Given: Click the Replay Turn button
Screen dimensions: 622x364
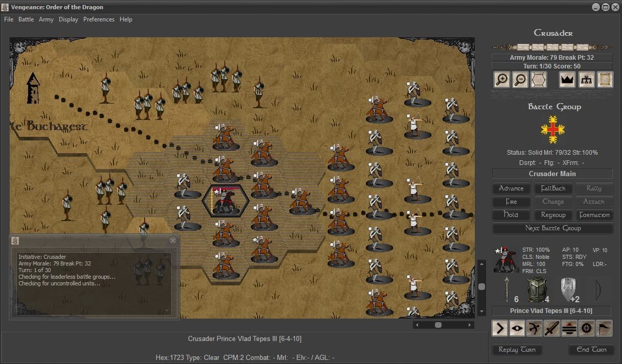Looking at the screenshot, I should click(x=517, y=350).
